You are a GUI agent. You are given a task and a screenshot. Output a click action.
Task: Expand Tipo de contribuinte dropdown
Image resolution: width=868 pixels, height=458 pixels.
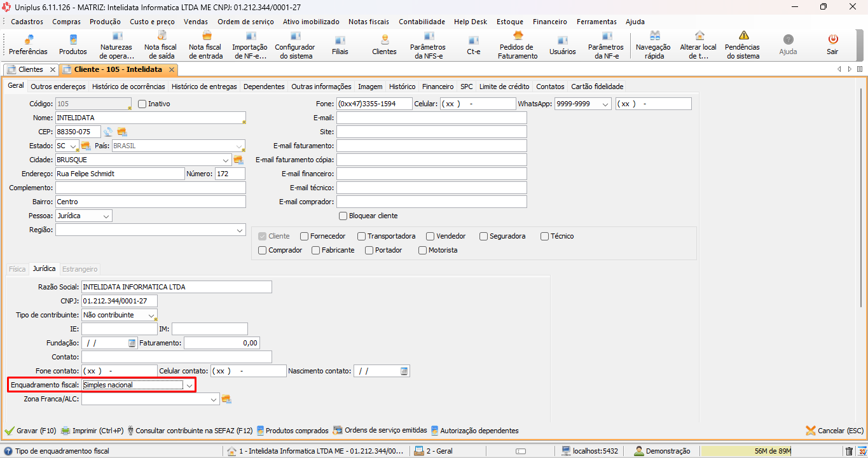point(151,315)
